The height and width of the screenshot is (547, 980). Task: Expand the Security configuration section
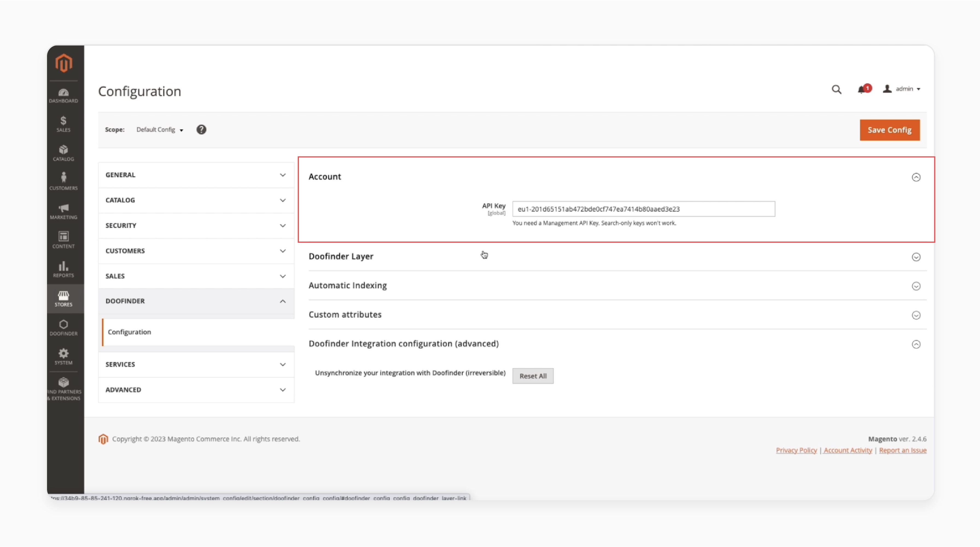coord(195,225)
